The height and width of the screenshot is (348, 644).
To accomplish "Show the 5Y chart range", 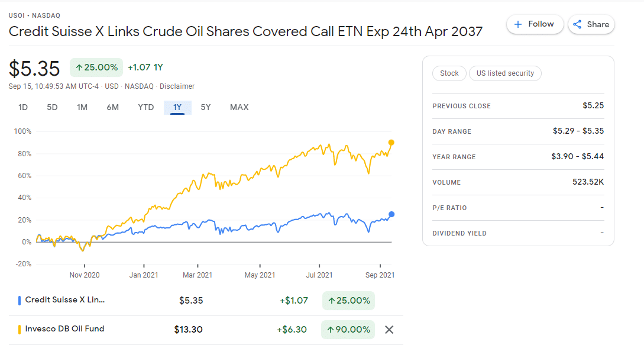I will click(x=205, y=107).
